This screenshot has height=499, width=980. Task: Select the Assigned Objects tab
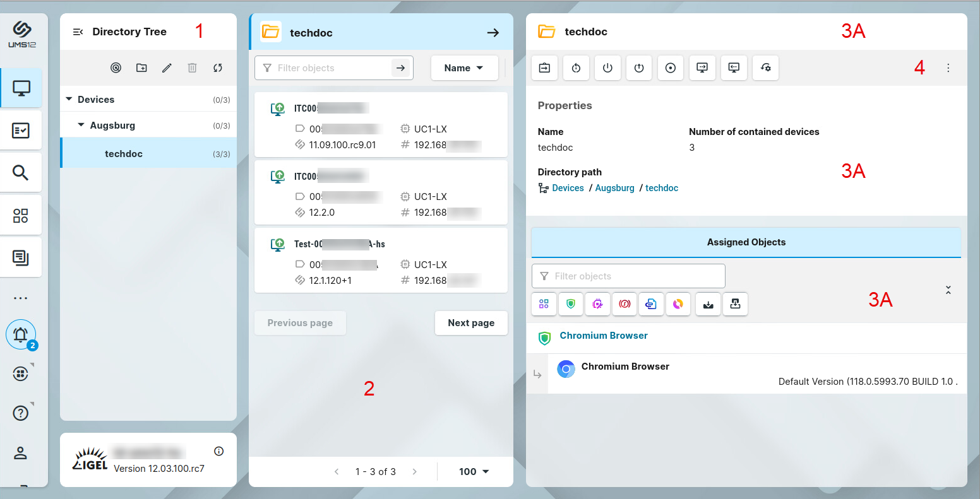click(x=746, y=242)
